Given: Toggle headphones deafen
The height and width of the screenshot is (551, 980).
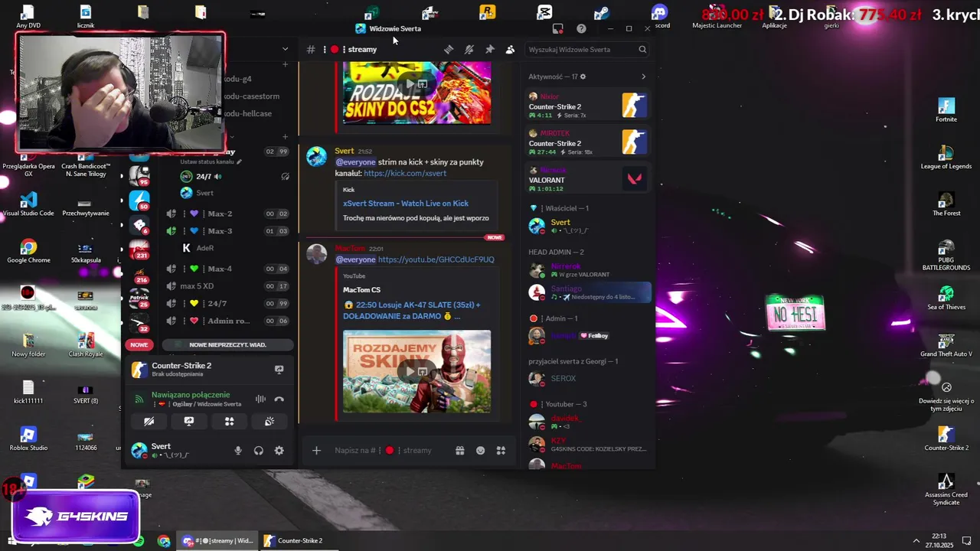Looking at the screenshot, I should point(259,451).
